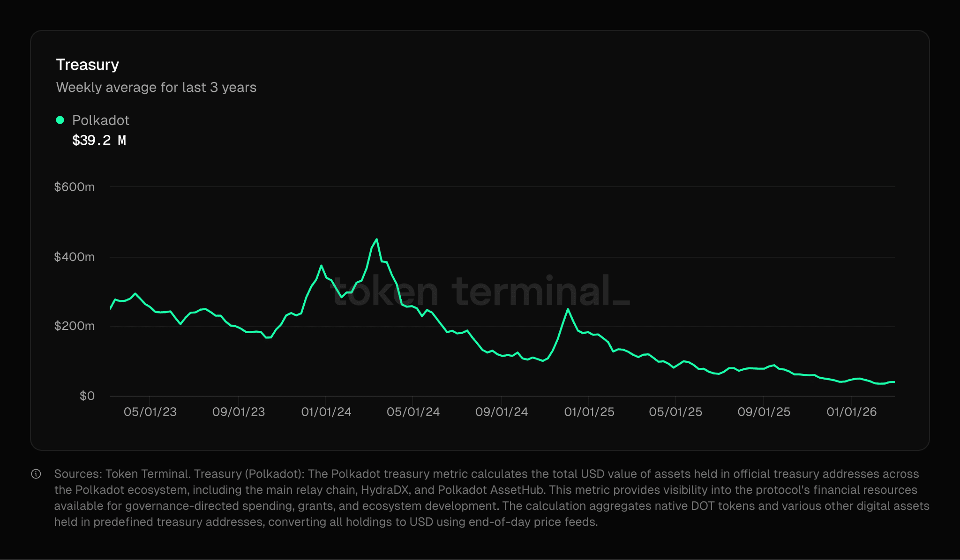
Task: Click the 05/01/25 date axis label
Action: pos(675,412)
